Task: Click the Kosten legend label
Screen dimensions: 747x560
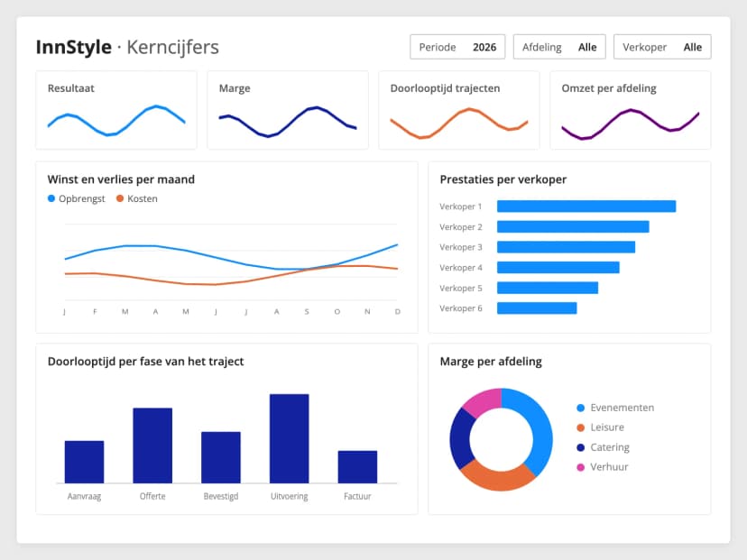Action: point(142,198)
